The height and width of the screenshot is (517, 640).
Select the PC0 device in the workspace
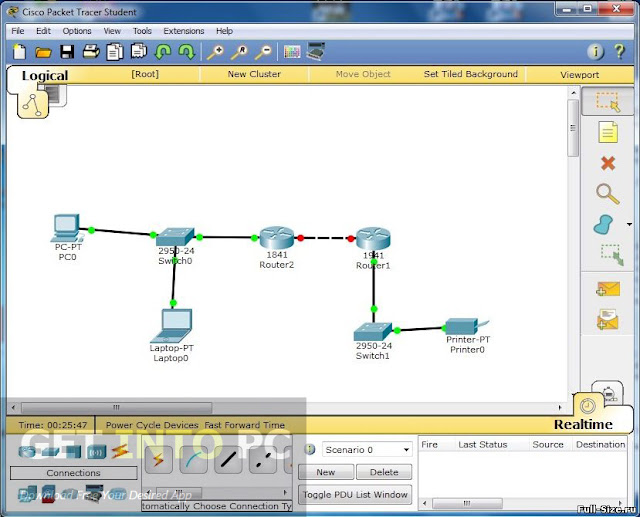[66, 229]
